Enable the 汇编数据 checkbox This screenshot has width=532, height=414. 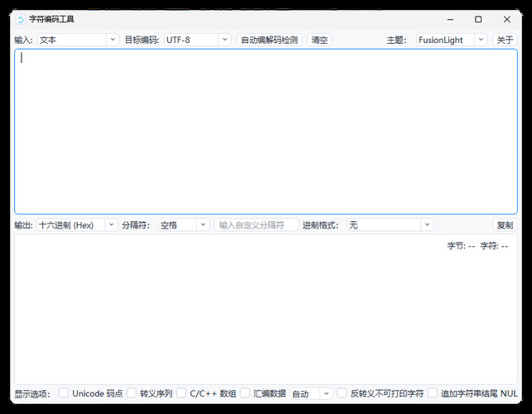click(245, 393)
